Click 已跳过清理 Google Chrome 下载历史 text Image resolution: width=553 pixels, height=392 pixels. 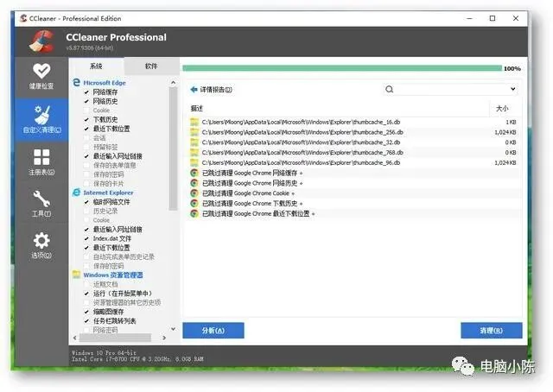pos(250,204)
